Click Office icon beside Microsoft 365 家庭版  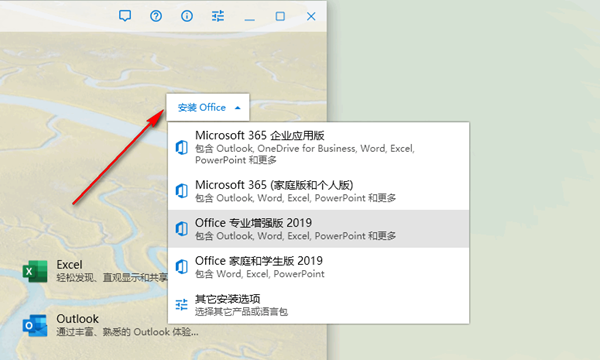[x=182, y=191]
